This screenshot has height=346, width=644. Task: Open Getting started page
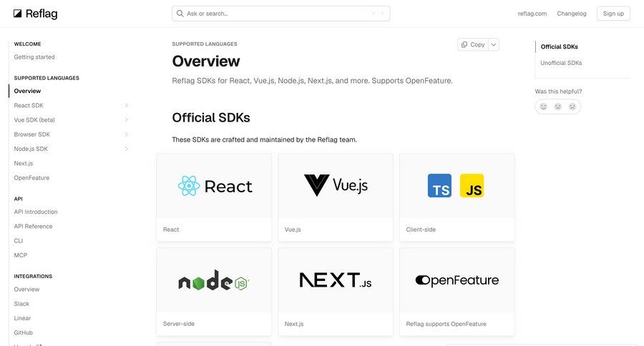coord(34,57)
